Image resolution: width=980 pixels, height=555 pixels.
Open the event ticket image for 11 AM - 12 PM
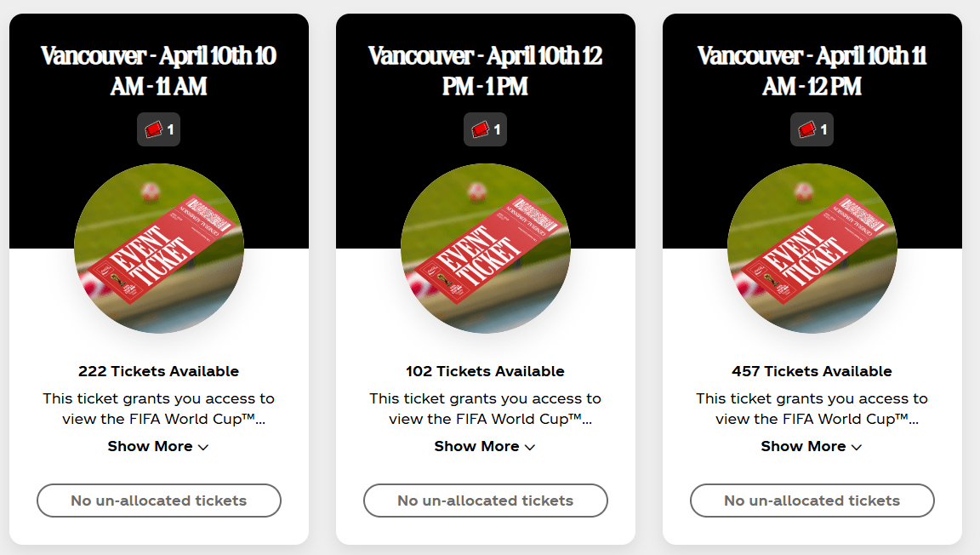[x=812, y=249]
